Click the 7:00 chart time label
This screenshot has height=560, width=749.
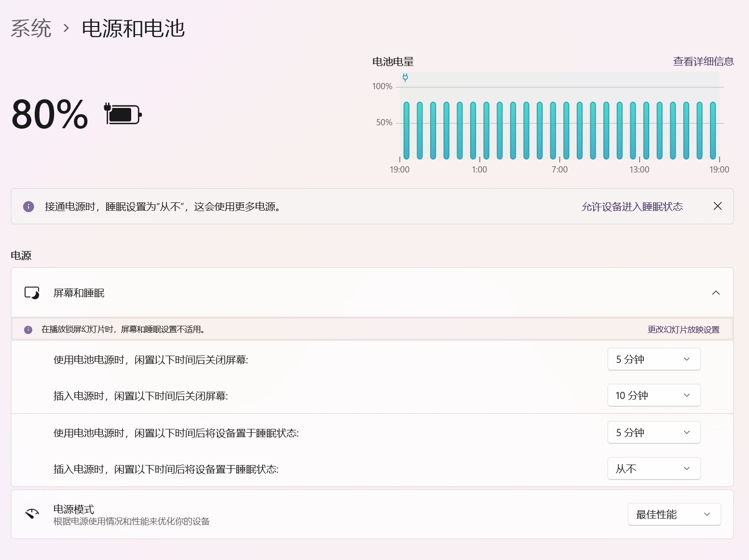559,170
